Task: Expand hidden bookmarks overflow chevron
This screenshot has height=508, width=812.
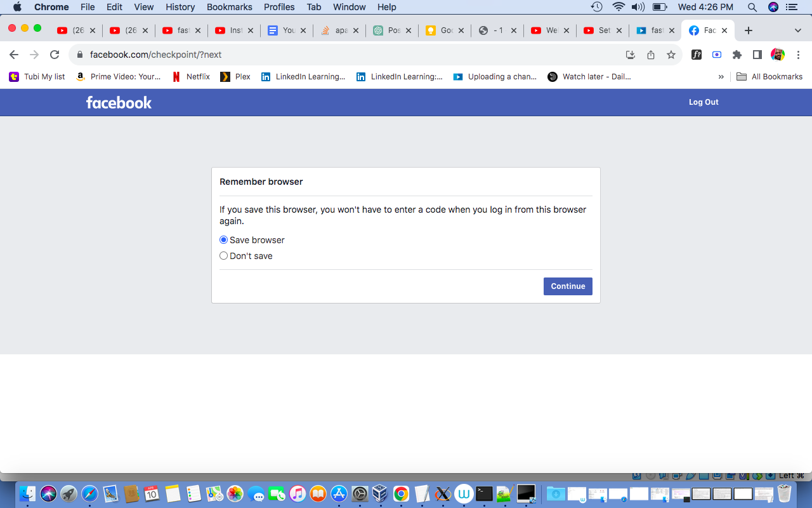Action: (721, 77)
